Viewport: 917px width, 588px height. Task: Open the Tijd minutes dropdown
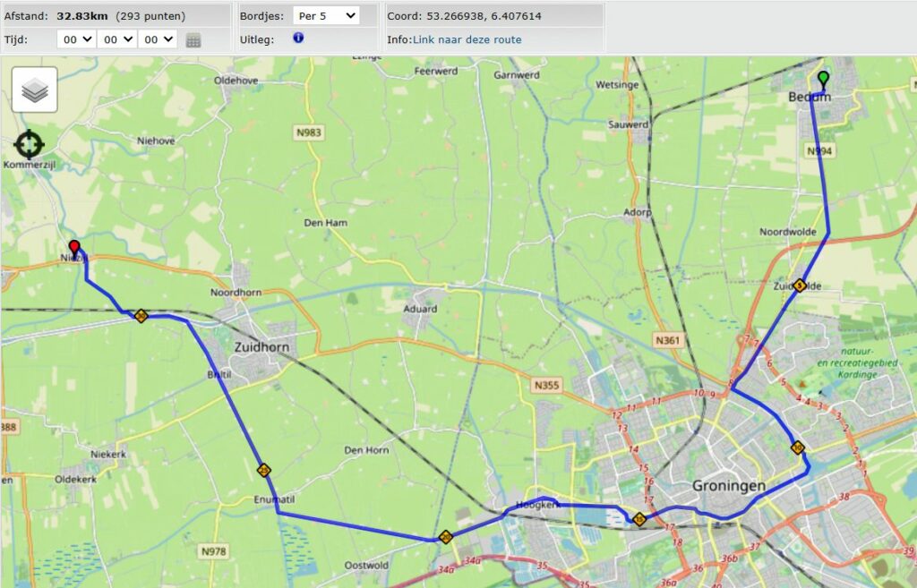tap(116, 39)
